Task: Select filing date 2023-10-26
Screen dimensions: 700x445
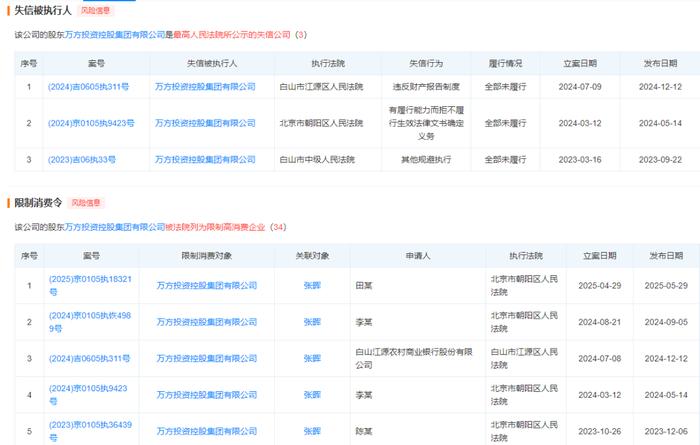Action: pyautogui.click(x=600, y=431)
